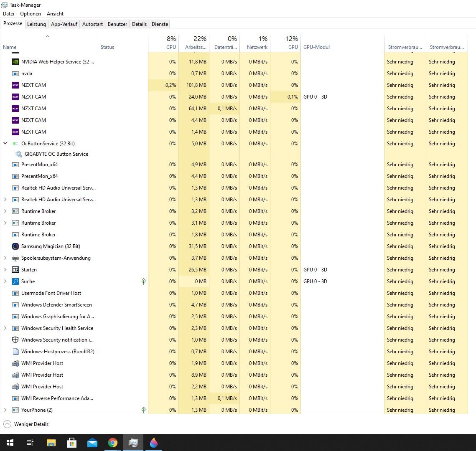
Task: Click the Suche row suspended leaf icon
Action: coord(144,281)
